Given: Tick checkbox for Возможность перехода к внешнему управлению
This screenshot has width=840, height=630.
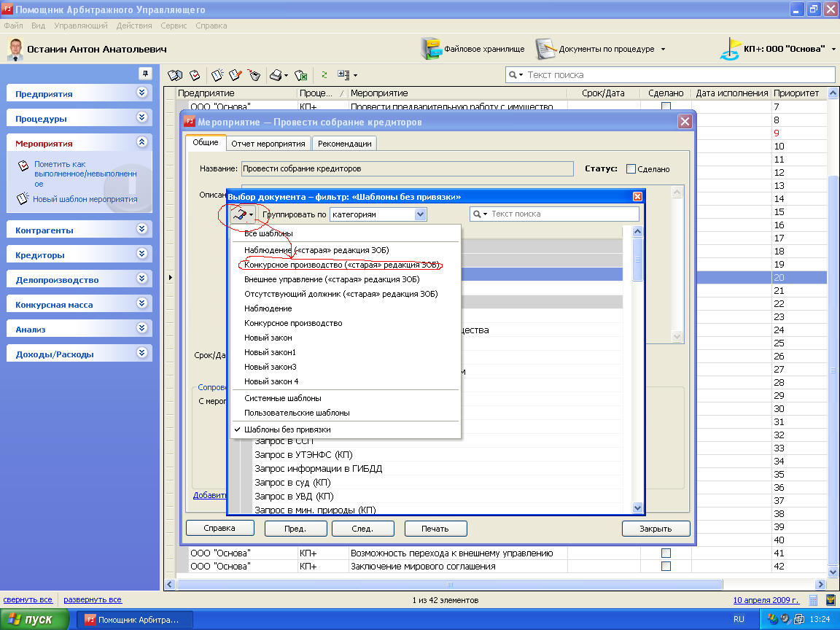Looking at the screenshot, I should click(666, 553).
